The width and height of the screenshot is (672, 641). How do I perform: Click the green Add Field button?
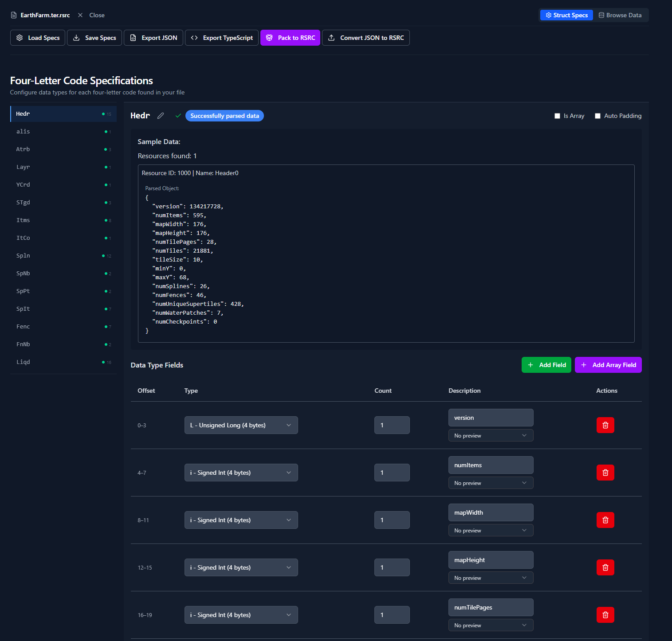pyautogui.click(x=546, y=365)
